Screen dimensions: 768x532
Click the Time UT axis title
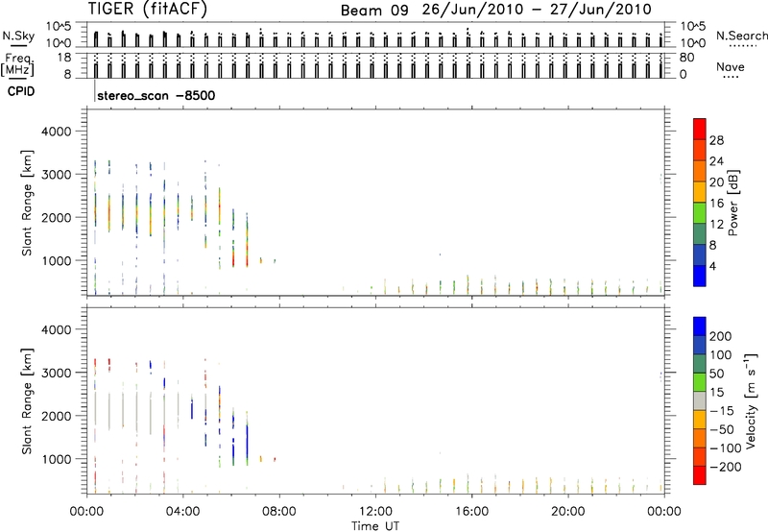[x=375, y=526]
